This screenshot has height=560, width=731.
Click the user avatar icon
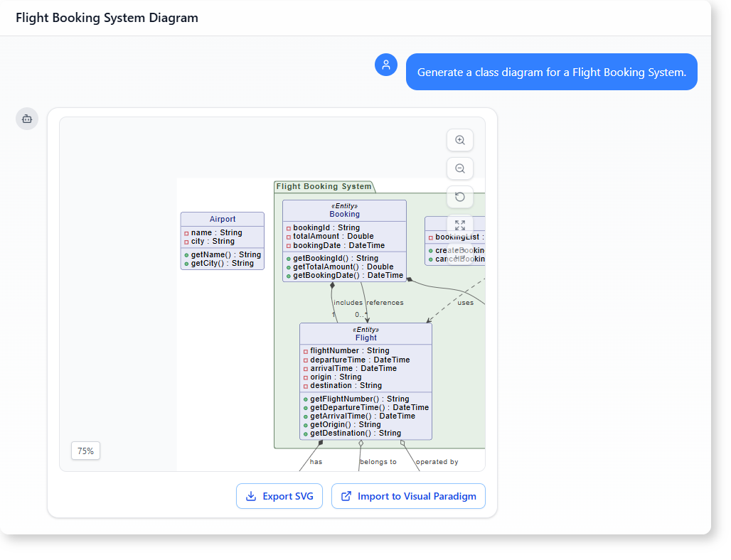point(386,65)
